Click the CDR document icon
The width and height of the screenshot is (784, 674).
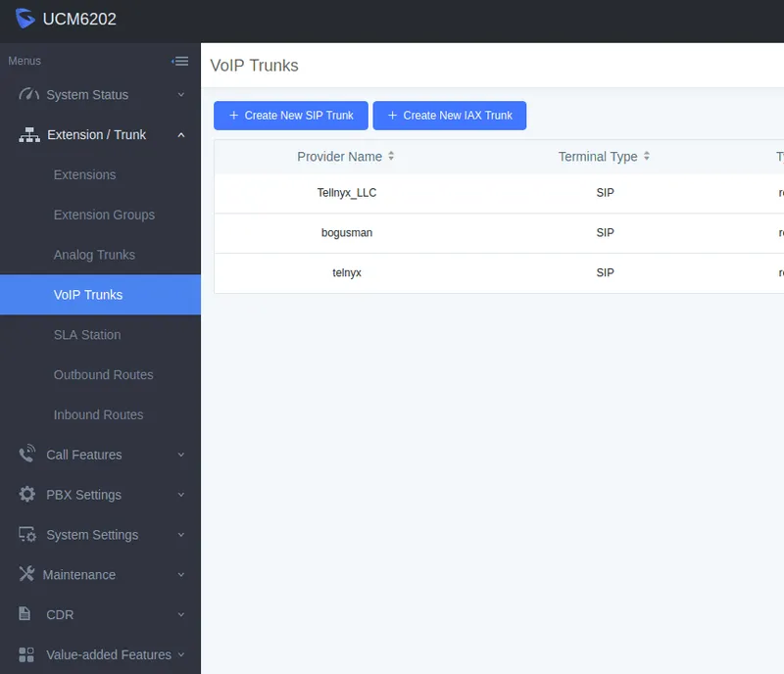tap(25, 615)
